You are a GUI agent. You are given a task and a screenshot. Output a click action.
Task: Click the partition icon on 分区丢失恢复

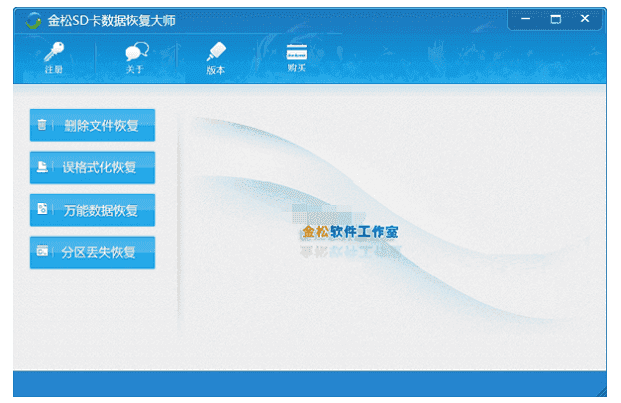pos(42,252)
